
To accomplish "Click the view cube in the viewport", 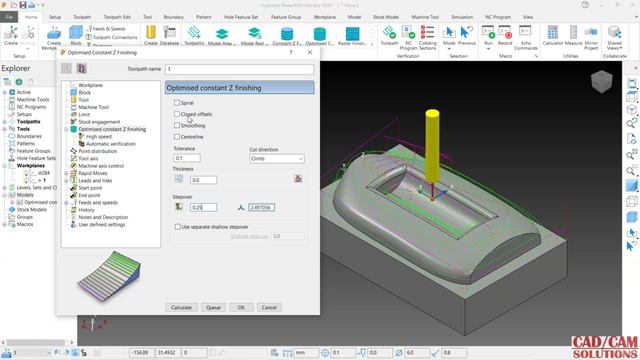I will (x=602, y=81).
